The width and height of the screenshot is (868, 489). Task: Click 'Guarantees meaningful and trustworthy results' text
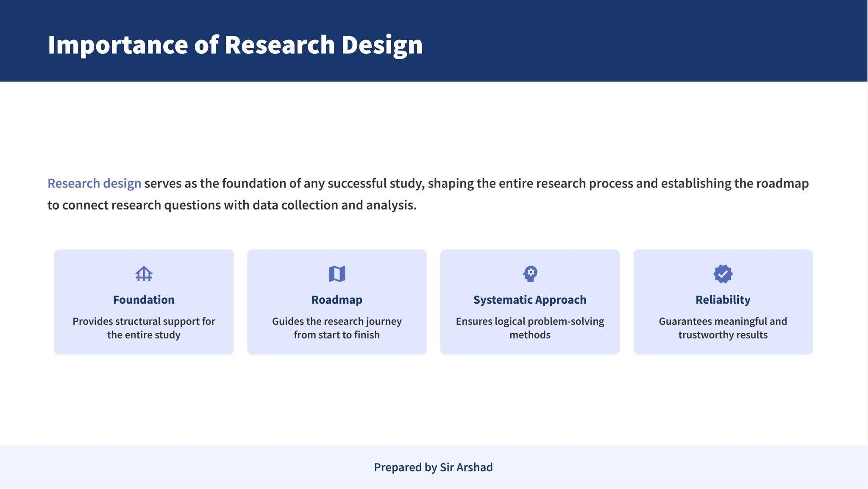(723, 328)
